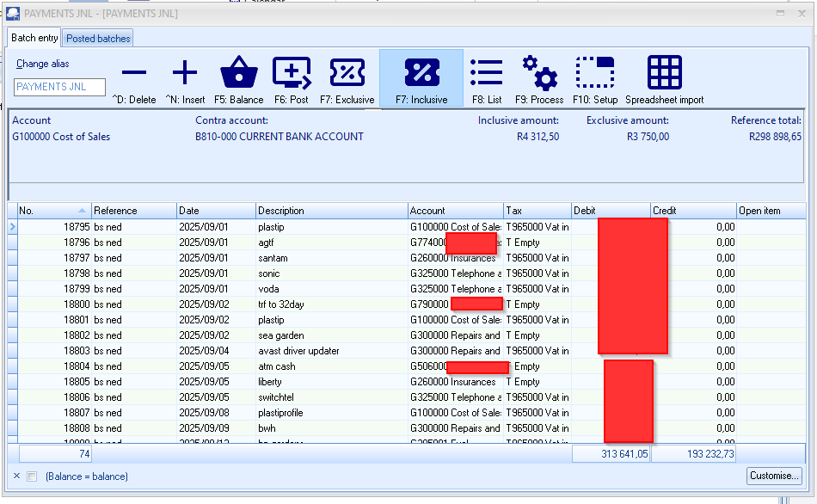Click description 'atm cash'
The height and width of the screenshot is (504, 817).
coord(277,366)
